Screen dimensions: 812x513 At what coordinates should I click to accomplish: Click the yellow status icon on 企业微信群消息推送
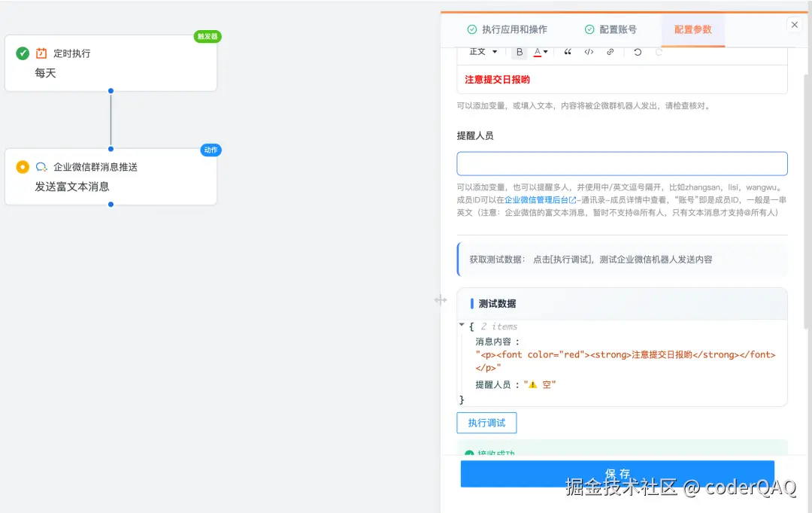click(23, 167)
